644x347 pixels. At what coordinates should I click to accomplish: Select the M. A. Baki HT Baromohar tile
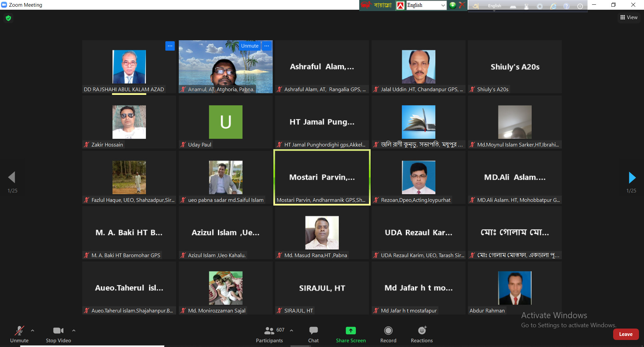point(129,233)
